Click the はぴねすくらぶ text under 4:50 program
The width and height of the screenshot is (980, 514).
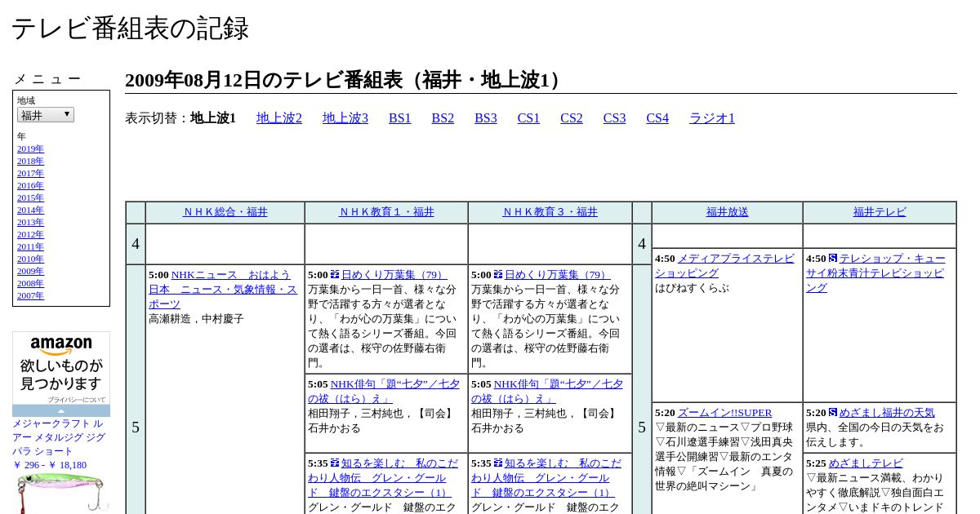[692, 288]
